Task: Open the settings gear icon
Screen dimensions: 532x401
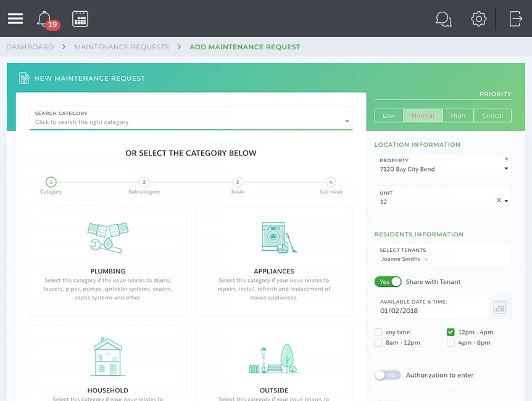Action: pos(478,19)
